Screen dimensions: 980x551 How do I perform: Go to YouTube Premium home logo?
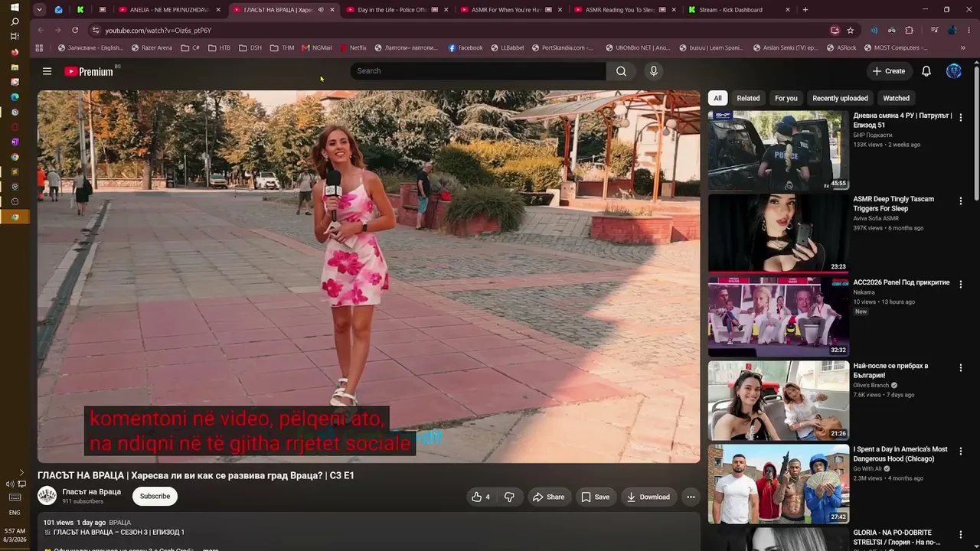tap(89, 71)
